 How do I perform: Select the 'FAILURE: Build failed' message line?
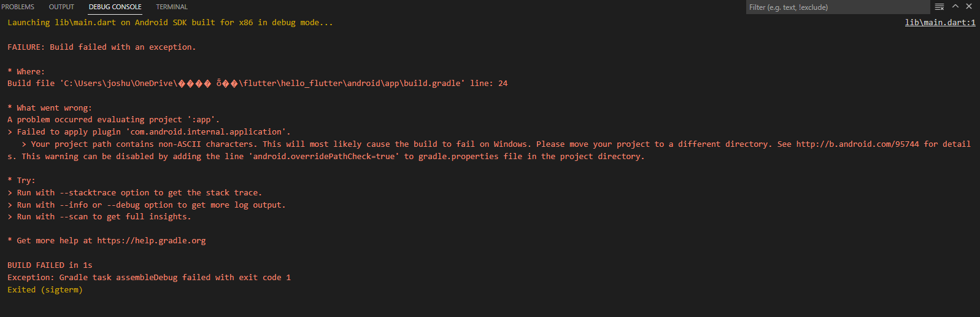click(102, 47)
